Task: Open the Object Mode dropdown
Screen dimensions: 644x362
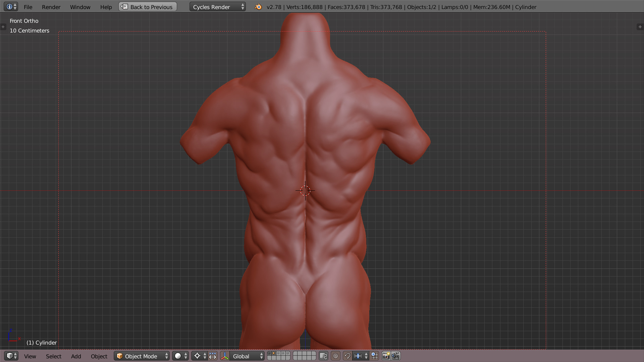Action: click(x=142, y=356)
